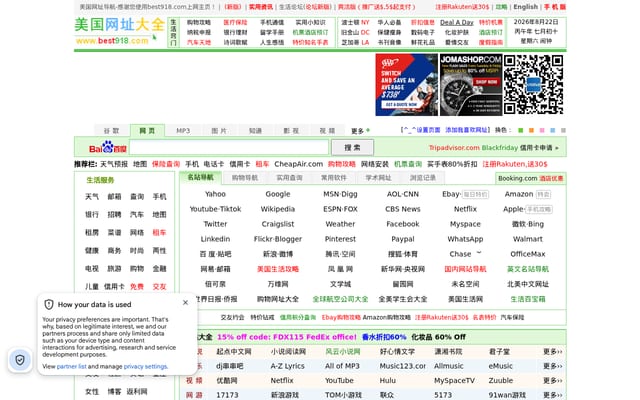Viewport: 640px width, 400px height.
Task: Open the 名站导航 tab
Action: (x=200, y=177)
